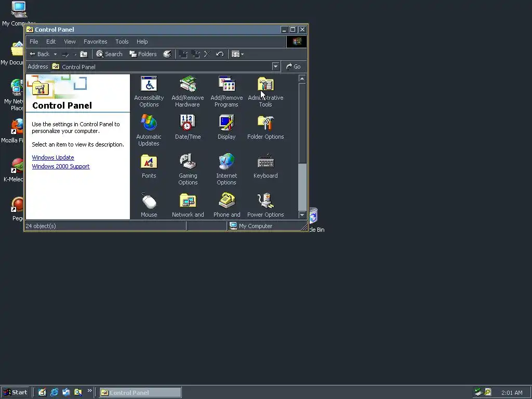Open the Tools menu
This screenshot has height=399, width=532.
[122, 42]
